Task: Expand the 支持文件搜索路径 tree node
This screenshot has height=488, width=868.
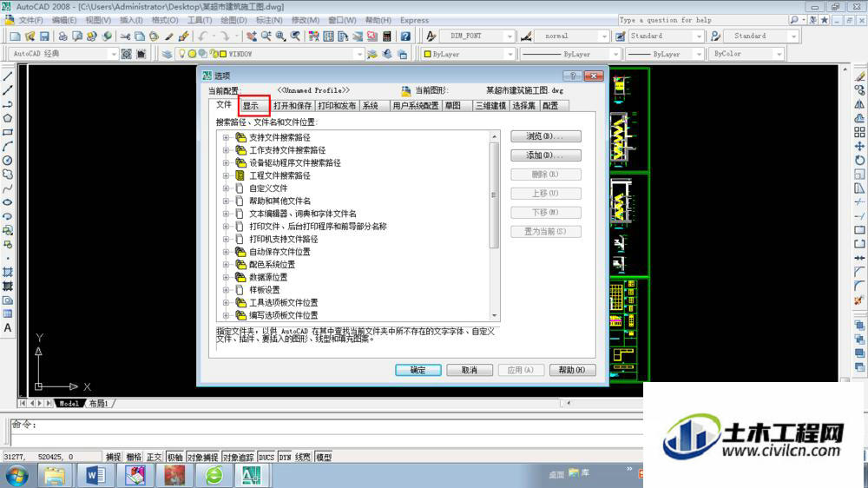Action: (226, 137)
